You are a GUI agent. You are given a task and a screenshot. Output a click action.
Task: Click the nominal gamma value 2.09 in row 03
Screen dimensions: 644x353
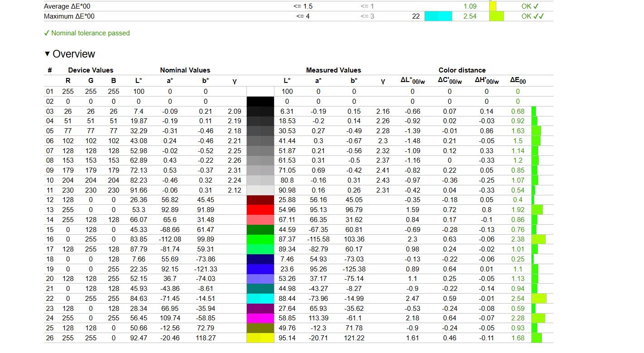coord(235,111)
